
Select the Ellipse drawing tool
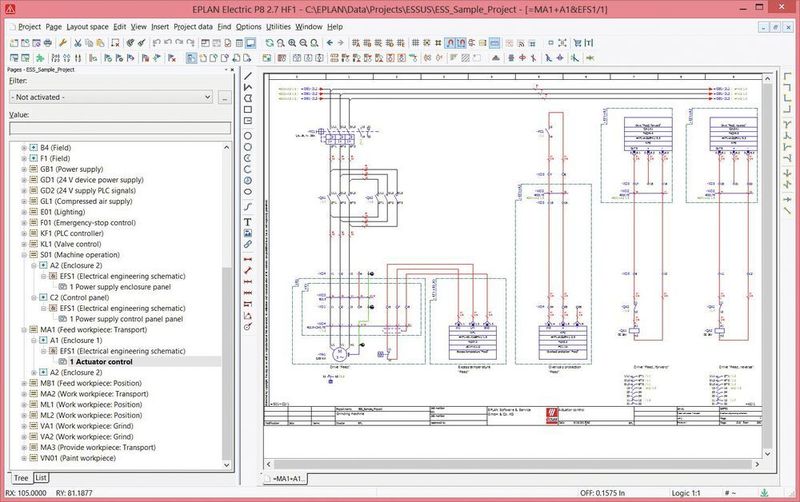point(247,192)
